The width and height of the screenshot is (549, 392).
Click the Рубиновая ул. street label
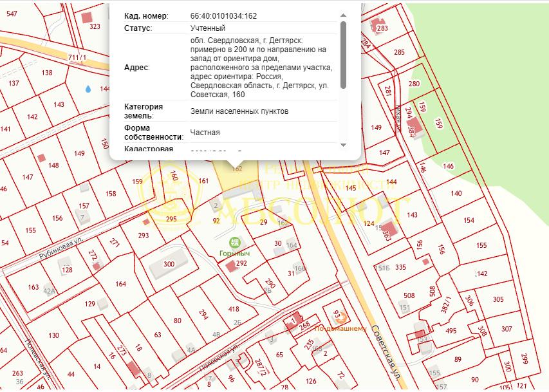(x=61, y=248)
